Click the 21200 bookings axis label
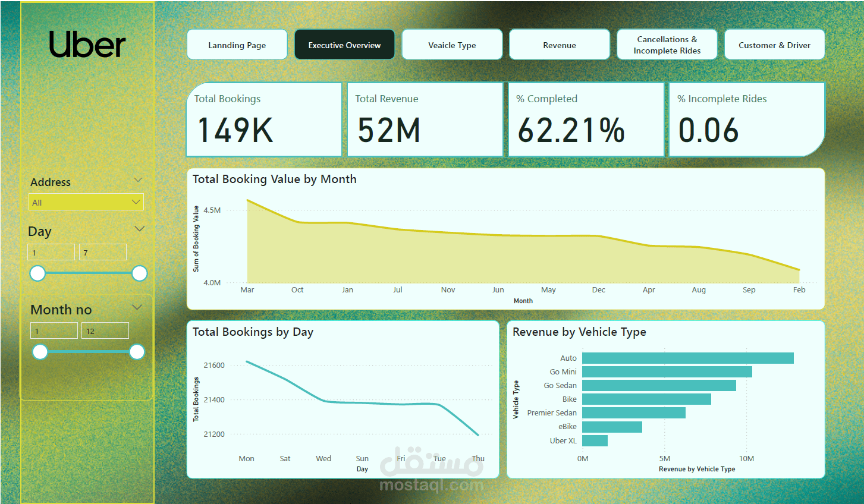The width and height of the screenshot is (864, 504). coord(214,434)
